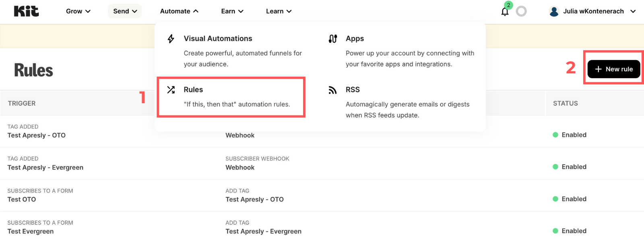Click the Visual Automations description text
Screen dimensions: 644x242
point(243,58)
